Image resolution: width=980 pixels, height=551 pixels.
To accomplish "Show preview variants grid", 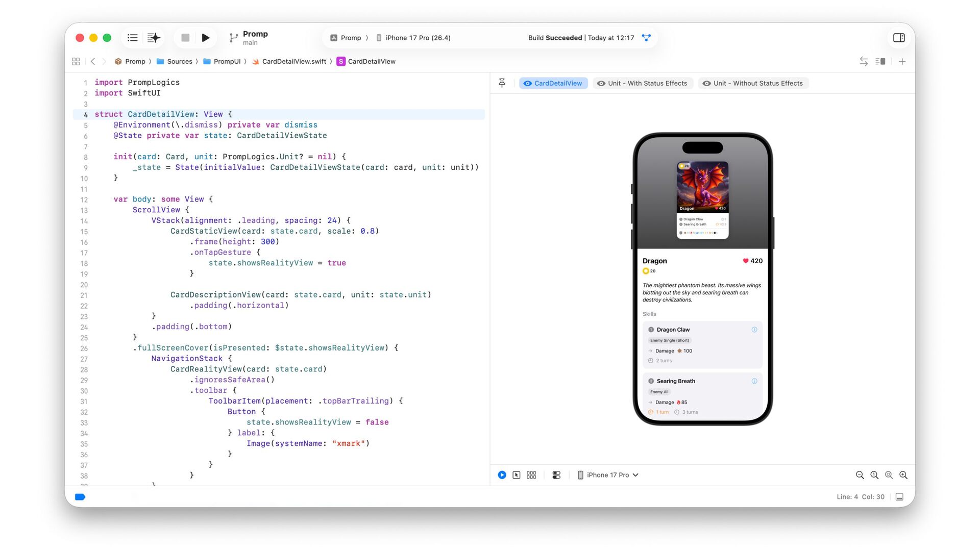I will point(531,475).
